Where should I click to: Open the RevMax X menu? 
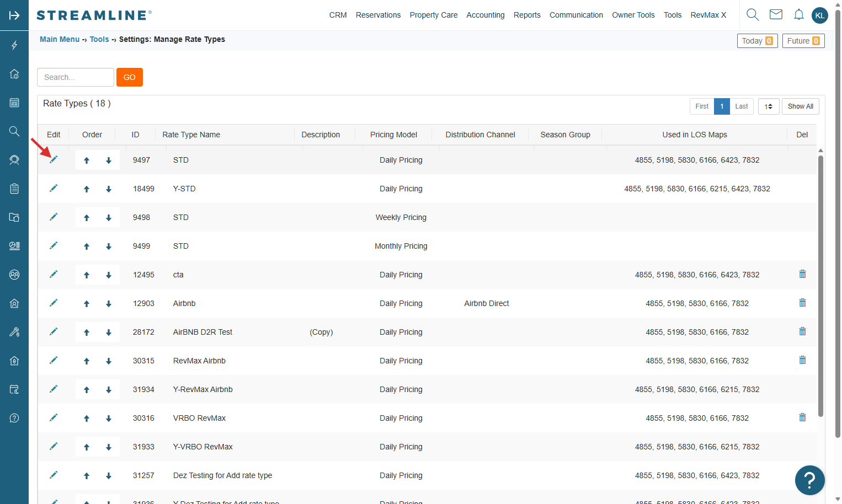(x=708, y=15)
